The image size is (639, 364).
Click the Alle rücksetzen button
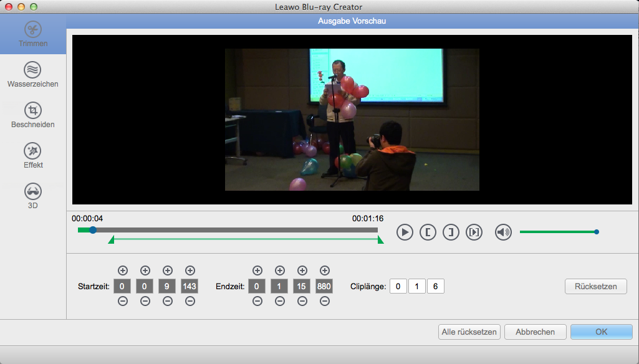click(469, 332)
